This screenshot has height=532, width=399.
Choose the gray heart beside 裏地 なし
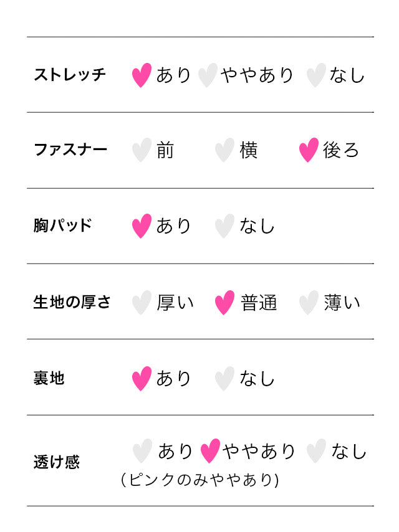click(224, 379)
